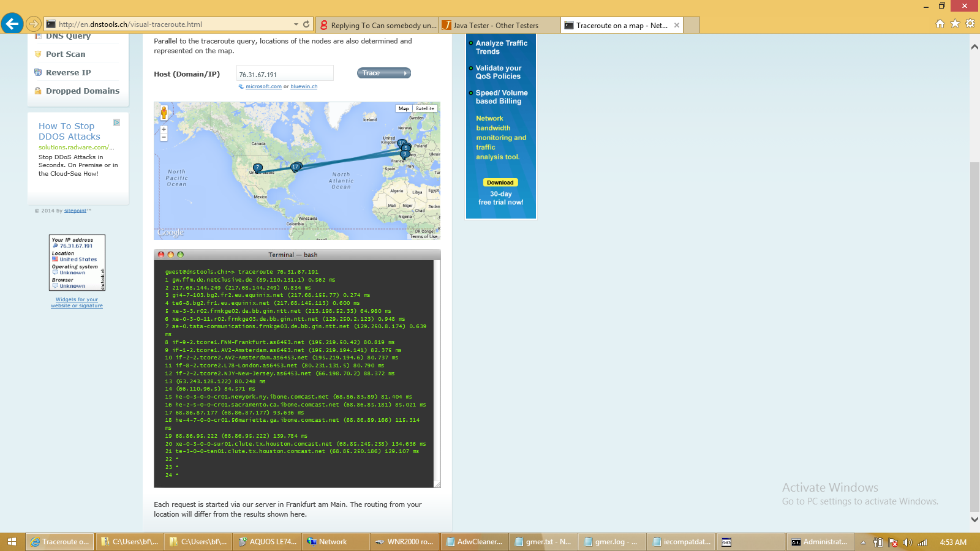Click map marker number 9
The height and width of the screenshot is (551, 980).
coord(405,154)
